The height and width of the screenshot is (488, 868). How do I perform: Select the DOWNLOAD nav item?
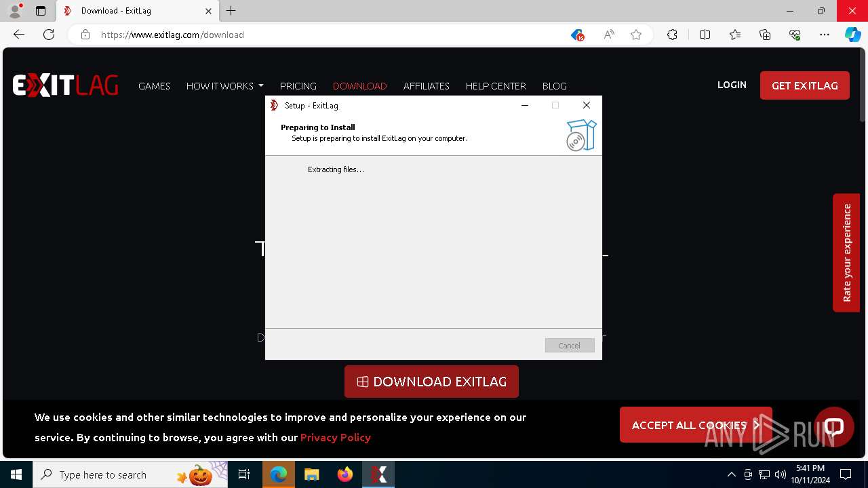[359, 86]
